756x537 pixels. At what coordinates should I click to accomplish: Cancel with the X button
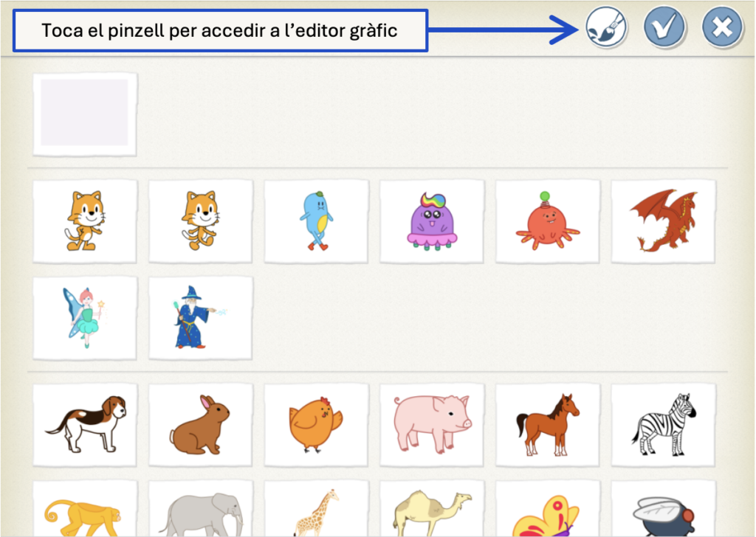[x=722, y=29]
